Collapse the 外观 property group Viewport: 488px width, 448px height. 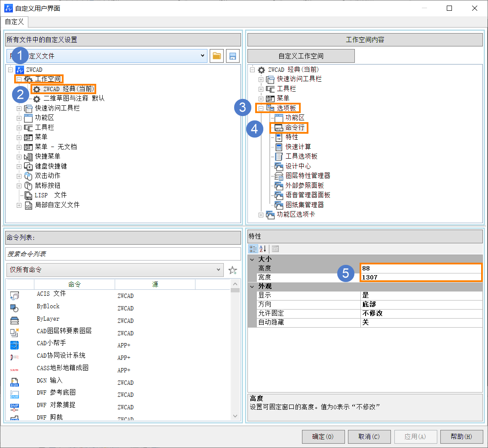[x=252, y=286]
